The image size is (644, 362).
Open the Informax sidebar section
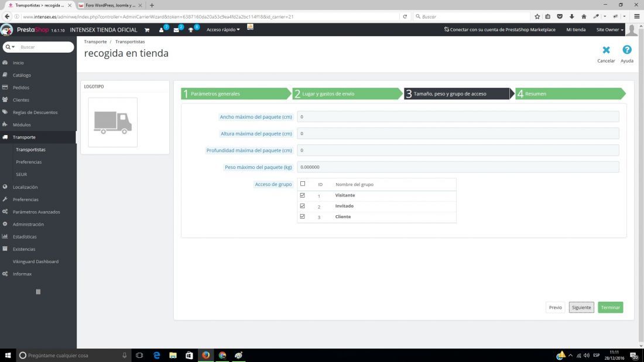click(x=22, y=274)
